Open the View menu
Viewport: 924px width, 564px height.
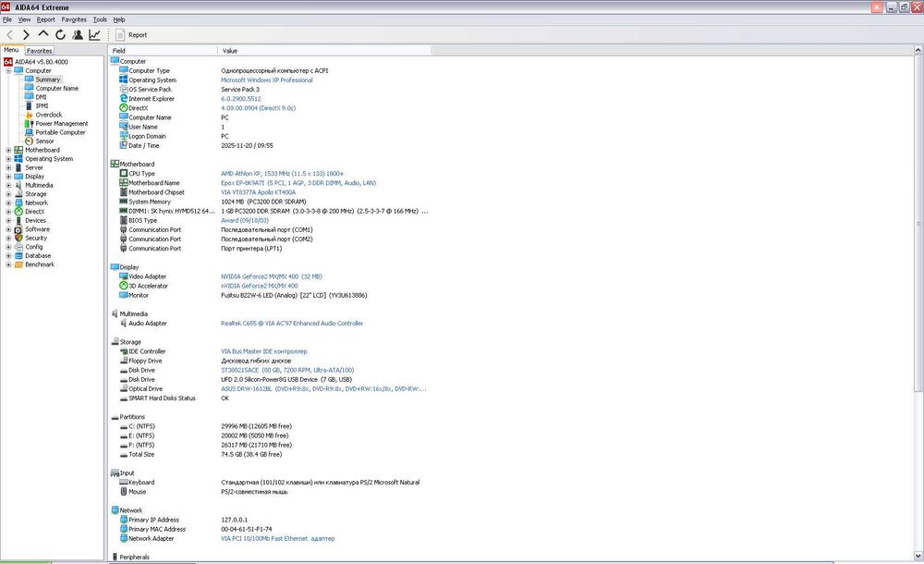(x=24, y=19)
